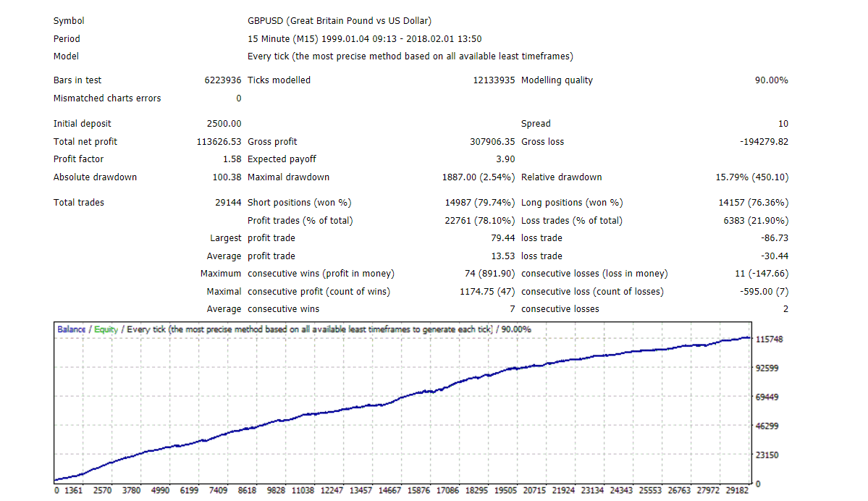The width and height of the screenshot is (868, 501).
Task: Select Modelling quality value 90.00%
Action: coord(771,80)
